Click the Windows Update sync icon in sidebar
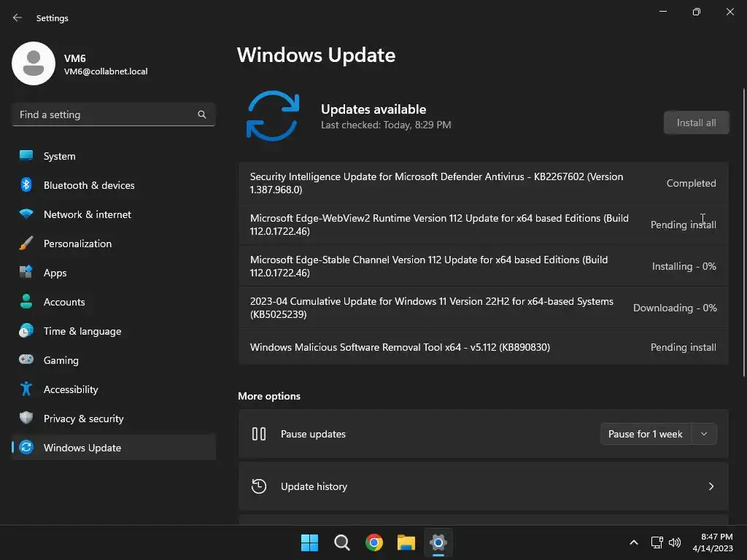This screenshot has width=747, height=560. [26, 447]
